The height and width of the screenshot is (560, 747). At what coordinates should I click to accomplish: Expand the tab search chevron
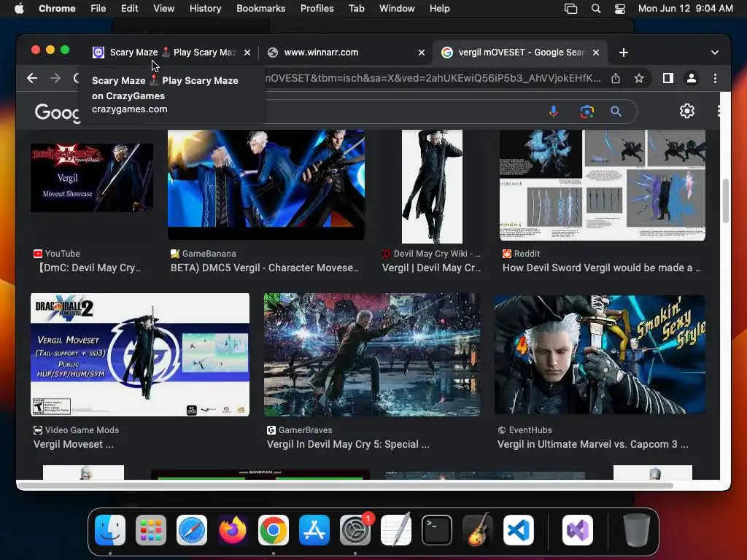click(714, 52)
